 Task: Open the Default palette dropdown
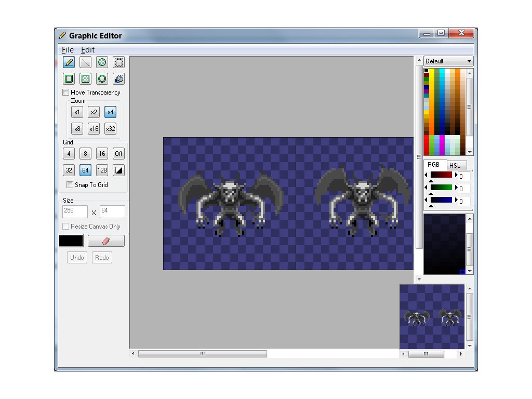448,61
